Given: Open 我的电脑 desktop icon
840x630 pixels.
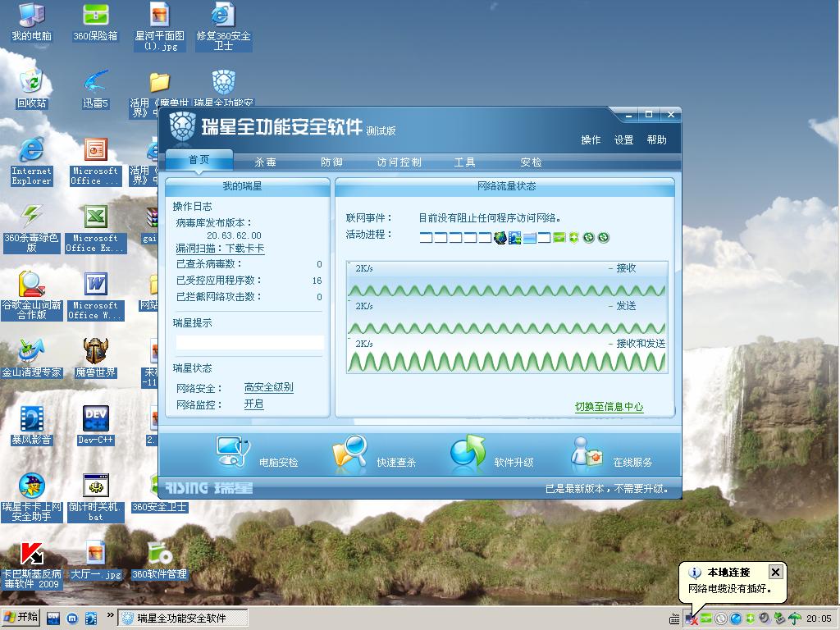Looking at the screenshot, I should [x=32, y=22].
